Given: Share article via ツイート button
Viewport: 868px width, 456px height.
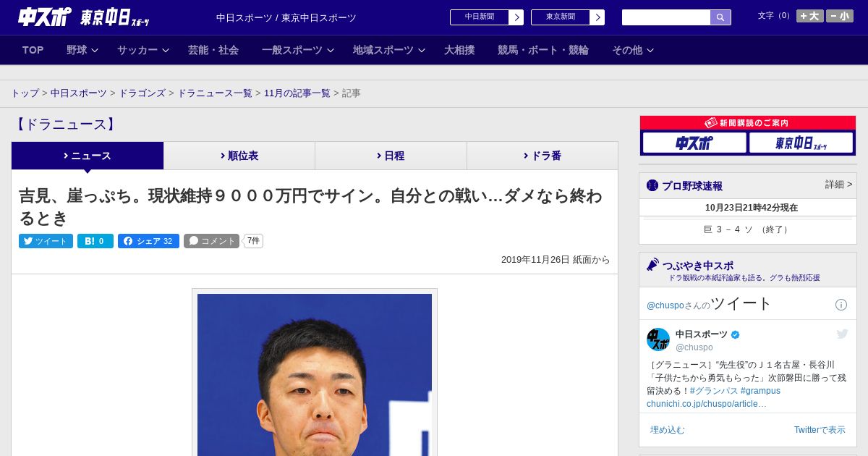Looking at the screenshot, I should [46, 241].
